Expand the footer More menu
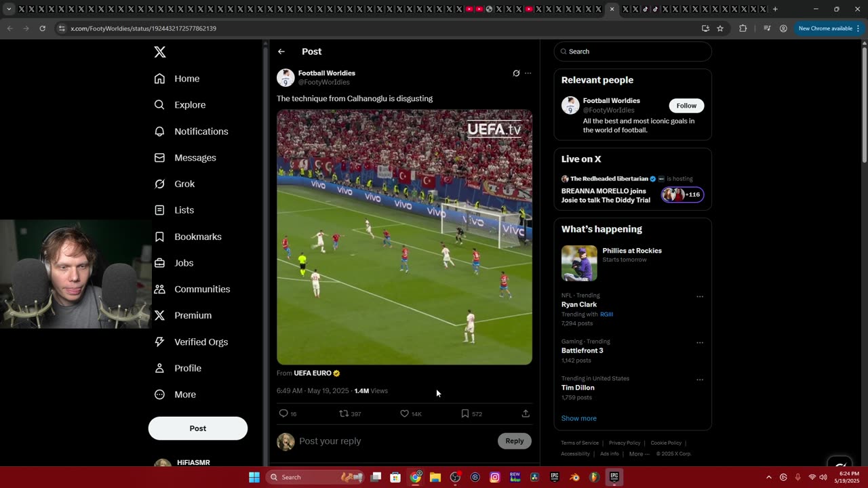This screenshot has height=488, width=868. [x=639, y=454]
